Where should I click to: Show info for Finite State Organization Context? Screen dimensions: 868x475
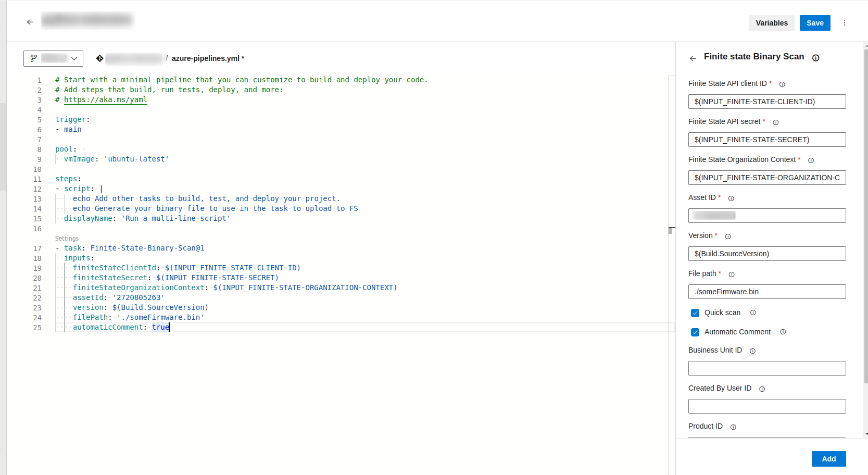click(x=811, y=160)
